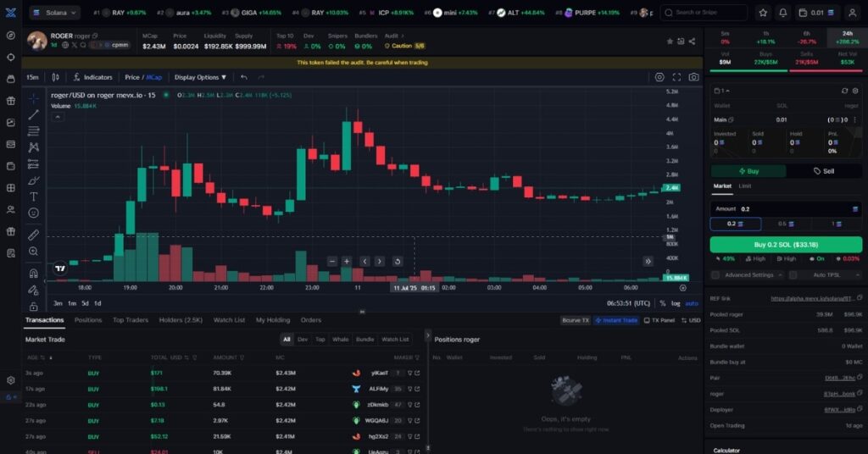Activate the chart zoom-in tool
Screen dimensions: 868x454
[33, 252]
